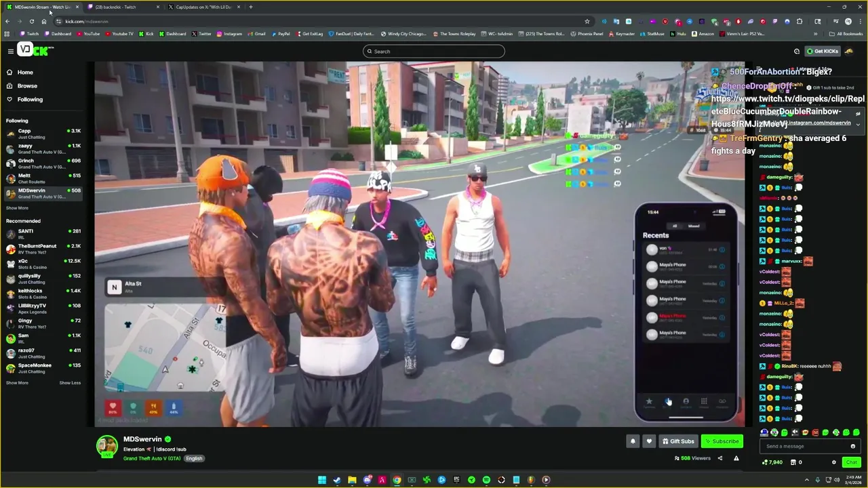Open SANTI recommended channel
The image size is (868, 488).
[43, 234]
